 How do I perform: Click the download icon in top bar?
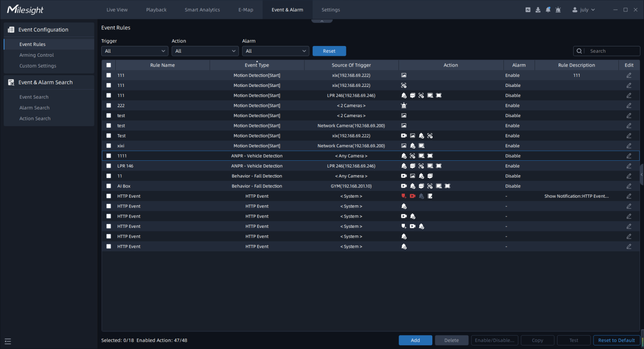[538, 10]
